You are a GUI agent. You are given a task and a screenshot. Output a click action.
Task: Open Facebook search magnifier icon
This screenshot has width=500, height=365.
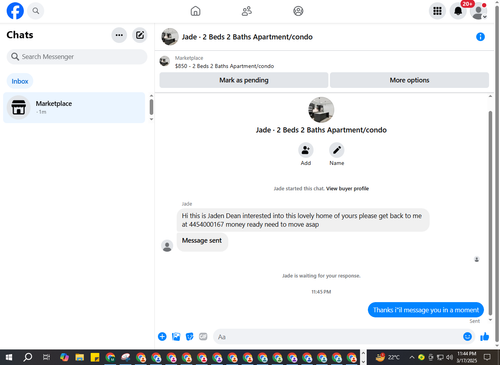[36, 11]
